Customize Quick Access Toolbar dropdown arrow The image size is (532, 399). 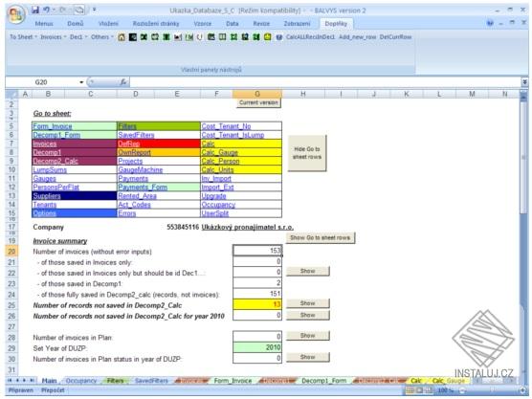click(94, 10)
